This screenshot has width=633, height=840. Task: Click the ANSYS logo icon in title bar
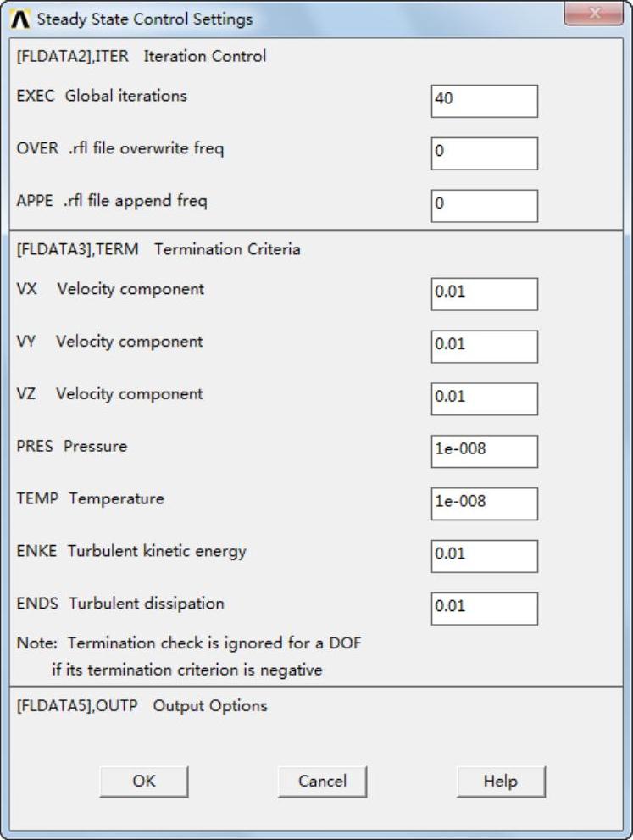point(22,19)
